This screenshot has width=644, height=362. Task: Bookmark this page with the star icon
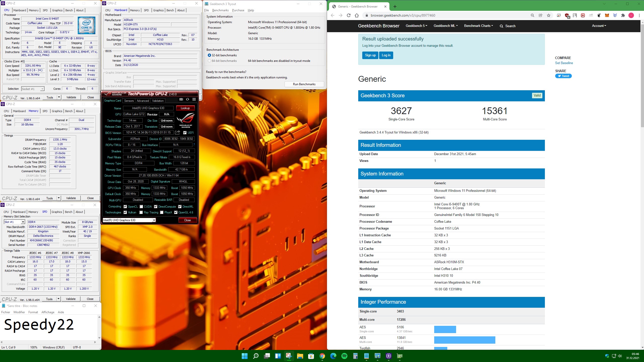coord(549,15)
